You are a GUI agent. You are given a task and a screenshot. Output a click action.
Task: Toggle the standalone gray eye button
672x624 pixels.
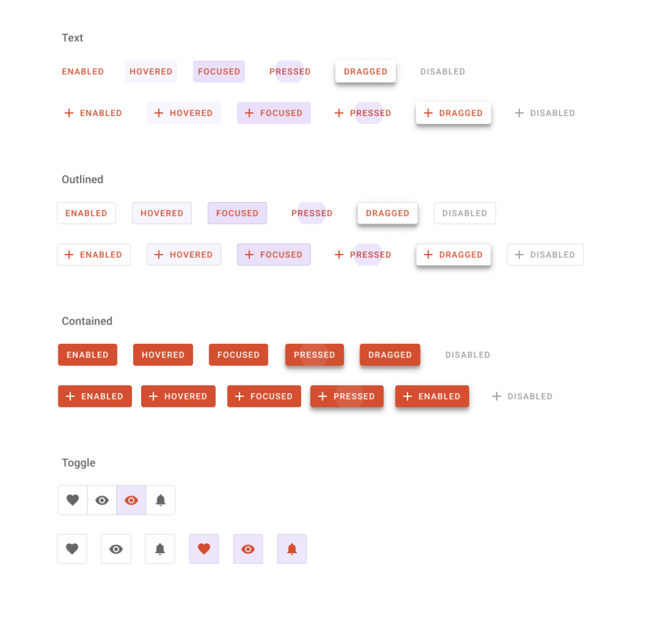pyautogui.click(x=116, y=549)
